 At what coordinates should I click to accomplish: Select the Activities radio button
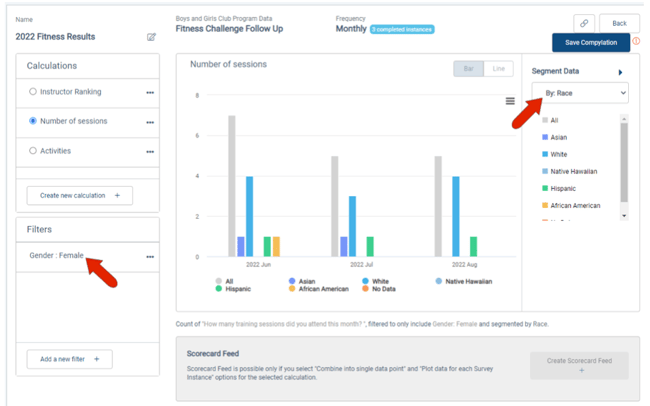pos(33,151)
